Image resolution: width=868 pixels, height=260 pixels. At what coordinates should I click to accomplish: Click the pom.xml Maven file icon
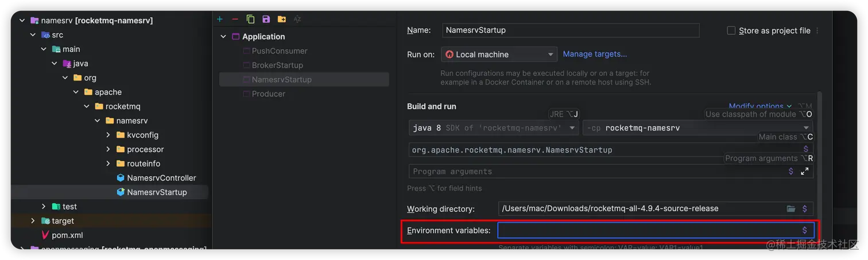tap(45, 235)
